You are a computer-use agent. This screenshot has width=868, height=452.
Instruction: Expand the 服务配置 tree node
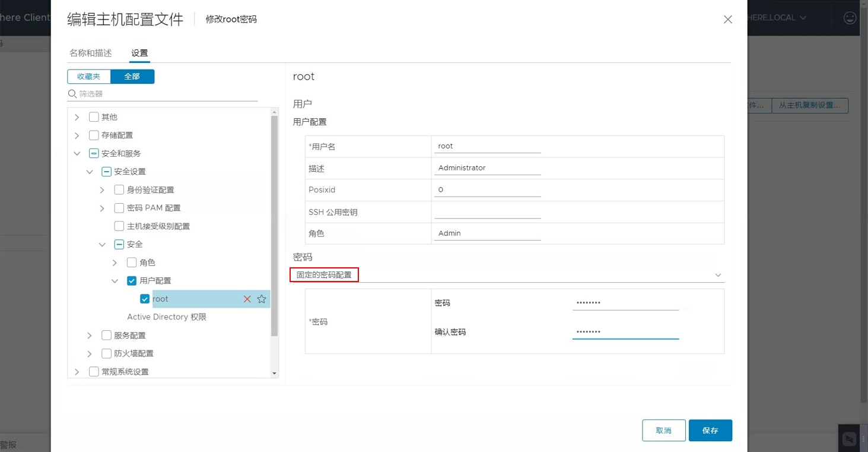(90, 336)
